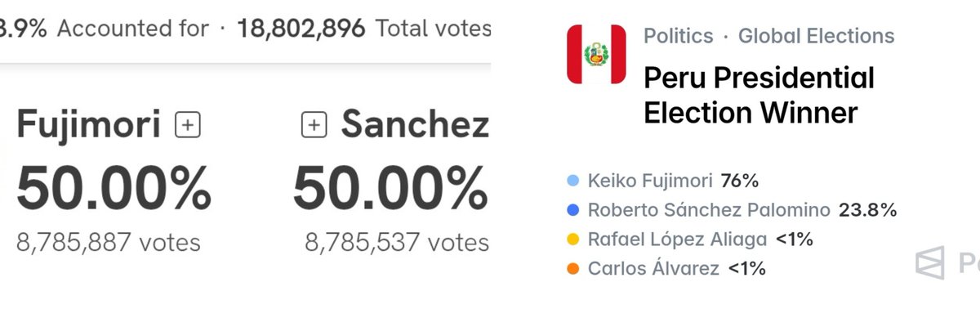This screenshot has width=980, height=327.
Task: Click Fujimori candidate name heading
Action: [x=88, y=125]
